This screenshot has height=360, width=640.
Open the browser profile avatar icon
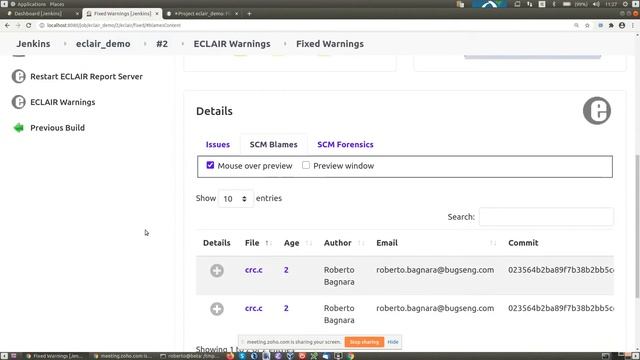click(622, 25)
